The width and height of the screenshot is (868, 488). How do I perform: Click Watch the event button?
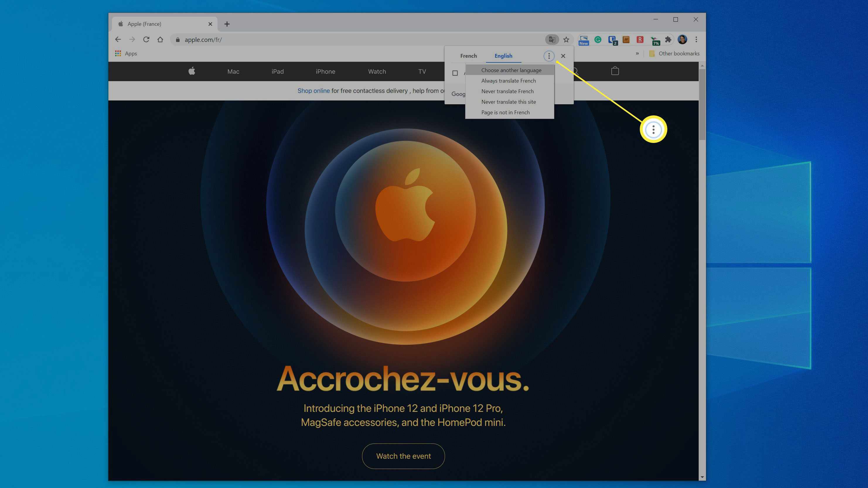click(403, 456)
